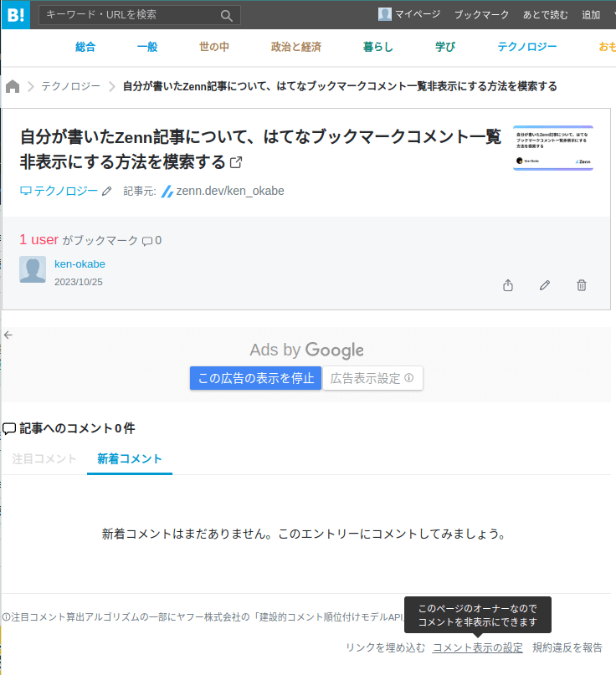616x675 pixels.
Task: Click the pencil icon to edit the category
Action: (x=107, y=192)
